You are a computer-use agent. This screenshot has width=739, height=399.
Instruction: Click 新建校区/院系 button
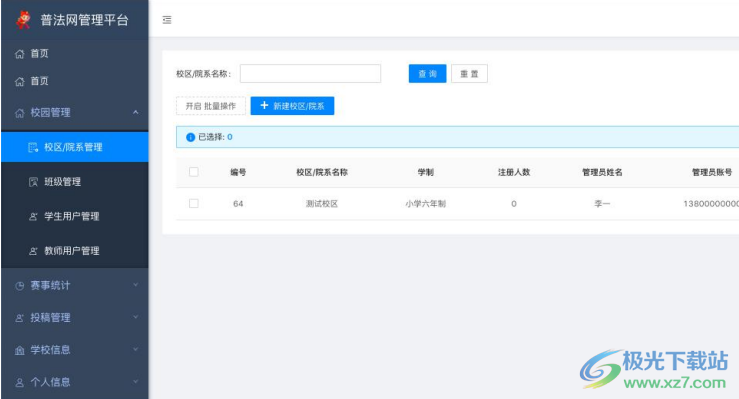pyautogui.click(x=292, y=106)
